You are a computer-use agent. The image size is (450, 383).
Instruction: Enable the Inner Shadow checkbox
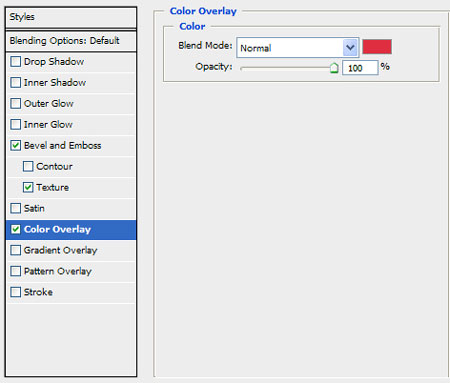15,83
